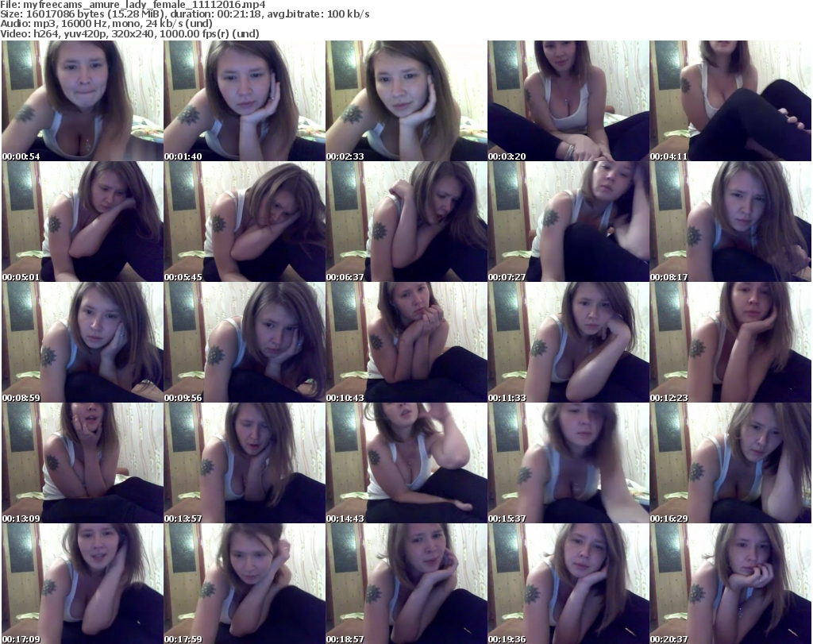Choose the thumbnail stamped 00:06:37

tap(406, 222)
